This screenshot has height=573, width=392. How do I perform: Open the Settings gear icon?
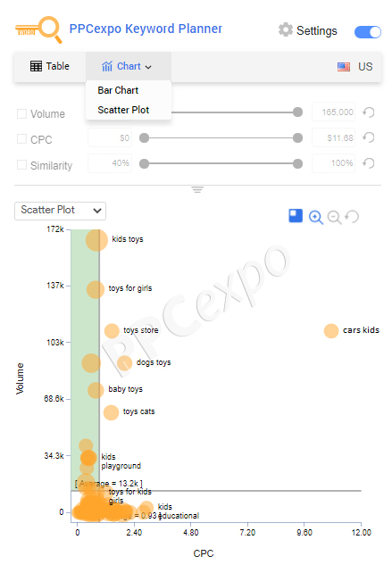pyautogui.click(x=285, y=30)
